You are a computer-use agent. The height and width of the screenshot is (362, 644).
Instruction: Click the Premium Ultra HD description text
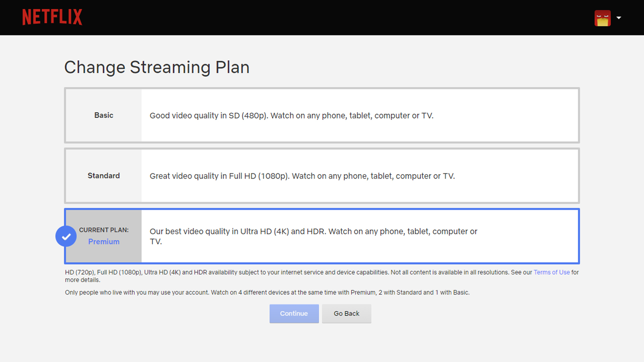314,237
